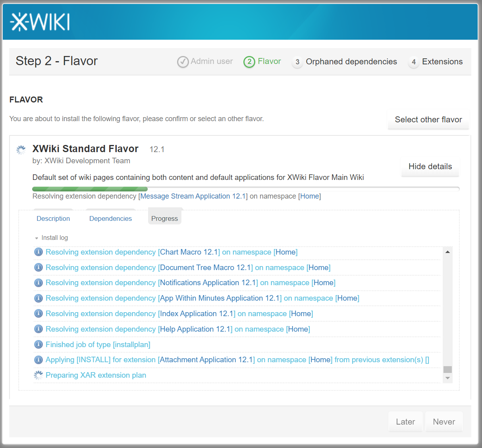Click the Never button
Image resolution: width=482 pixels, height=448 pixels.
point(444,422)
